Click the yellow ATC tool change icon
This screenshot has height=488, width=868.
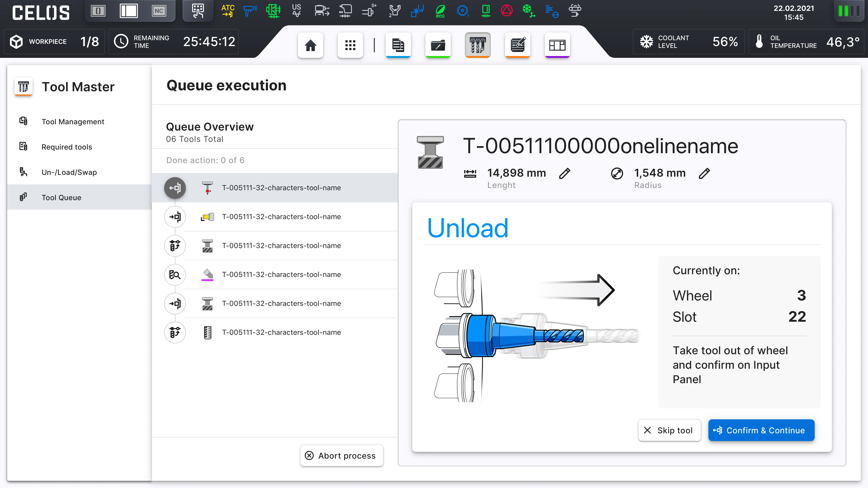tap(228, 11)
